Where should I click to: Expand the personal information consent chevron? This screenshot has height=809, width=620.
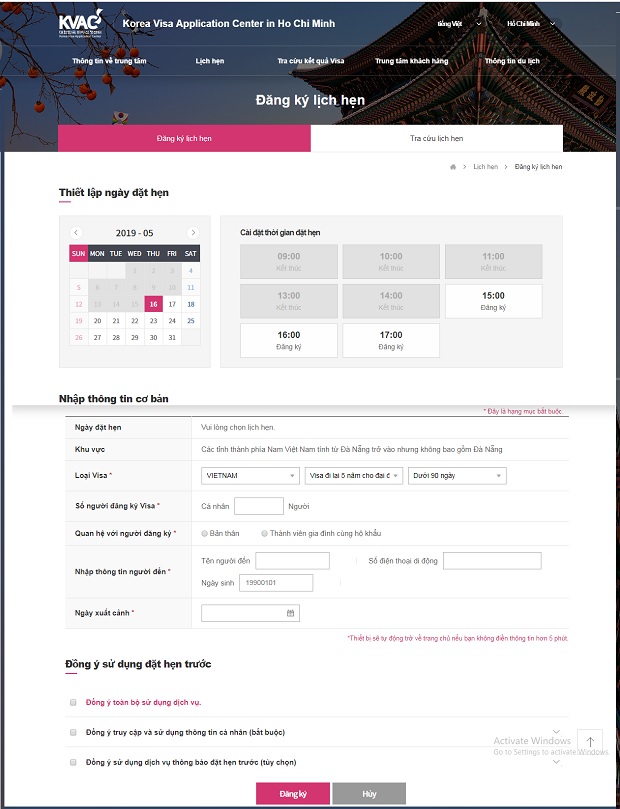[x=556, y=732]
